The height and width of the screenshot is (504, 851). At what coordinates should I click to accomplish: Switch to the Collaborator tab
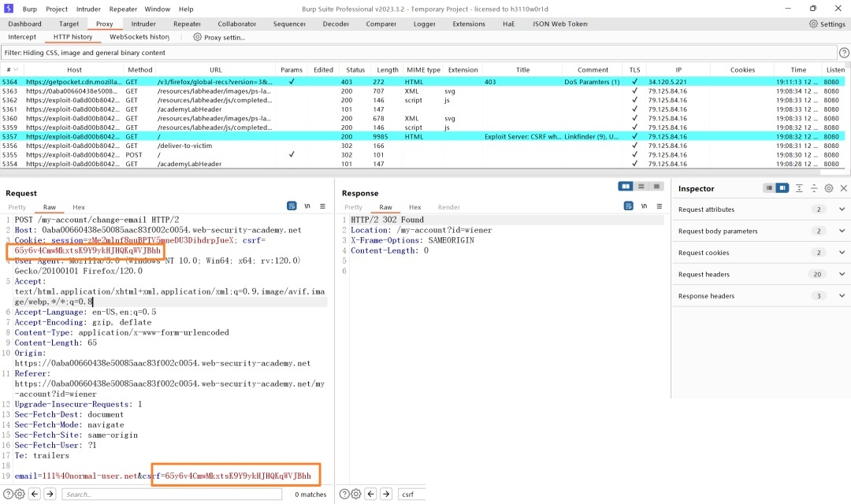237,24
